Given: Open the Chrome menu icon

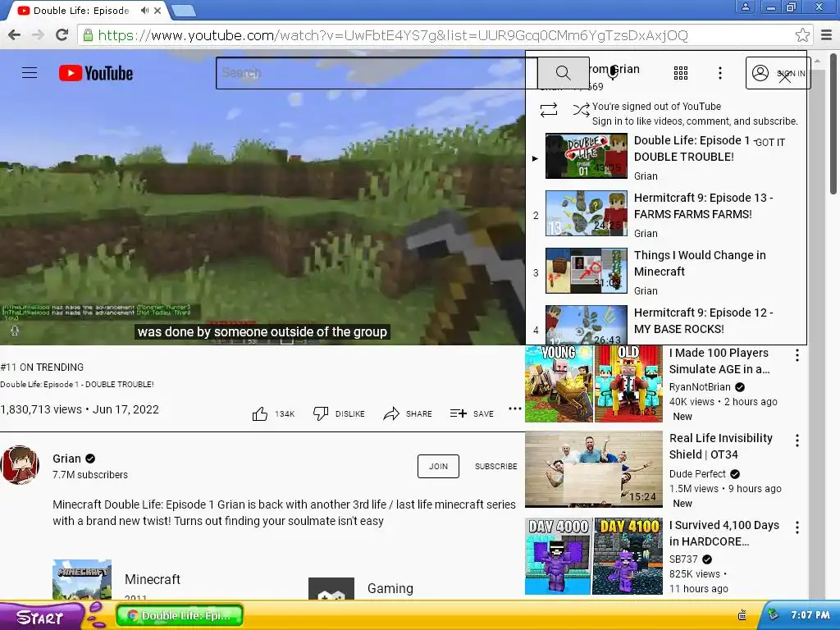Looking at the screenshot, I should [x=827, y=35].
